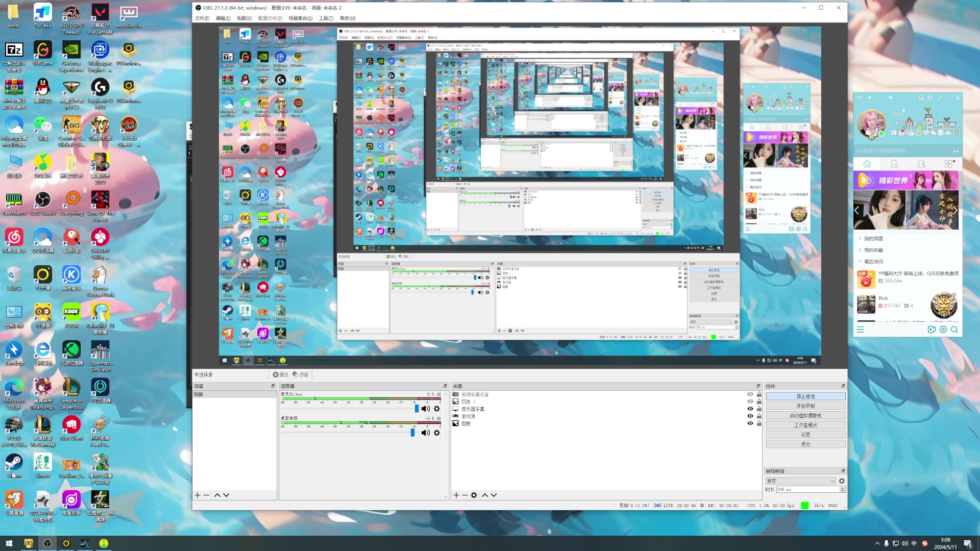The width and height of the screenshot is (980, 551).
Task: Add a scene with the plus icon
Action: 198,495
